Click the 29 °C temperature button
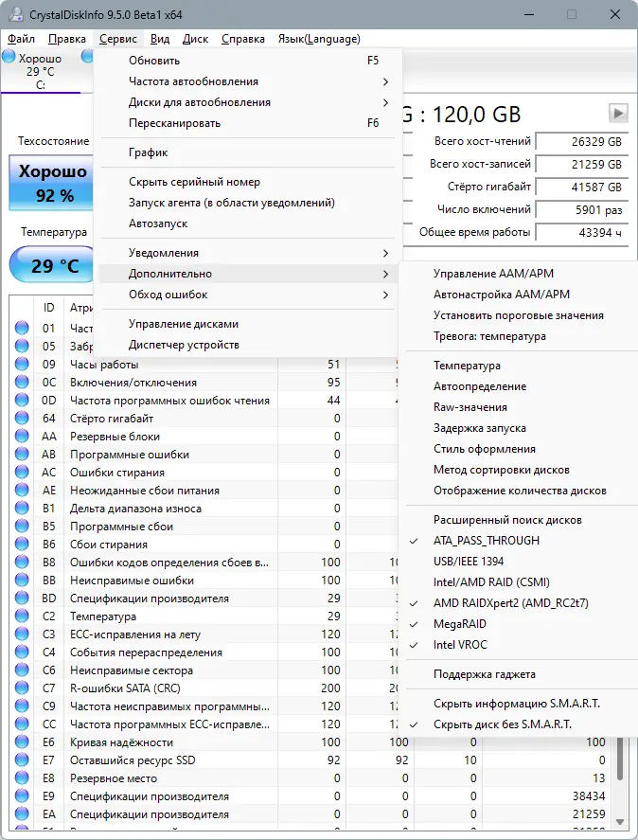The width and height of the screenshot is (638, 840). 53,265
